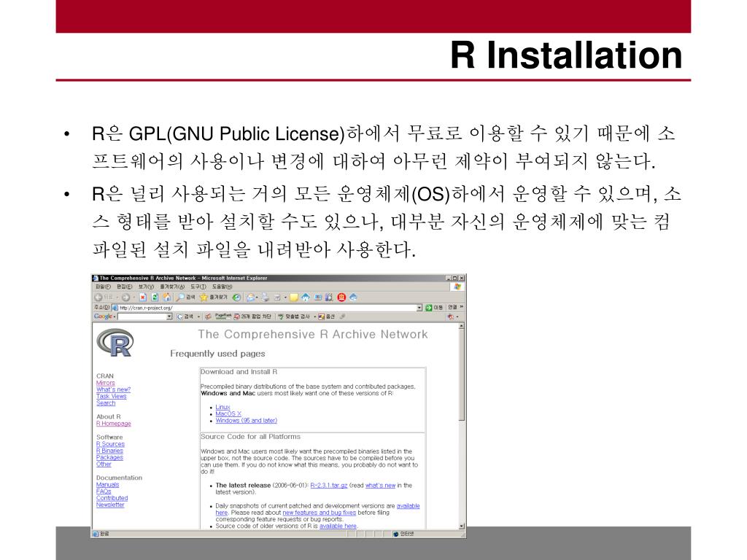Click the page vertical scrollbar thumb
This screenshot has height=560, width=747.
[461, 376]
